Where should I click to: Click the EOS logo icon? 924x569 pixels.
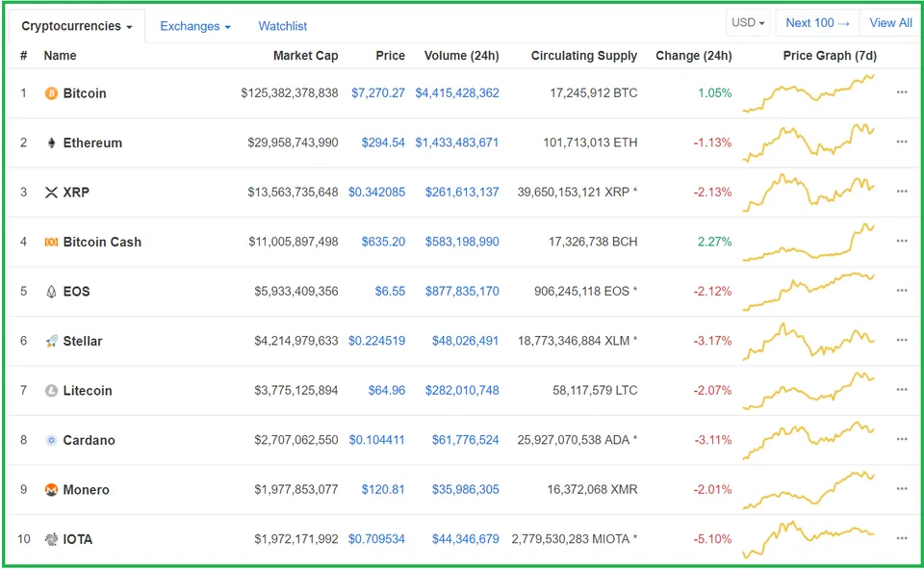click(51, 292)
